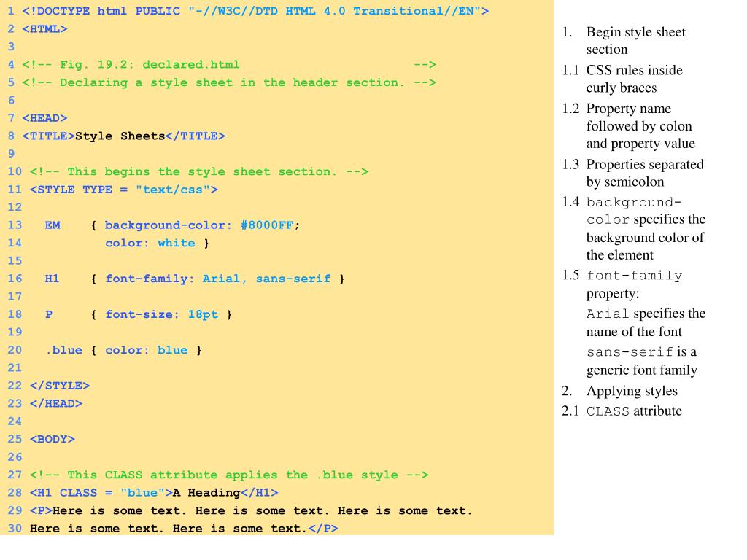Click the closing </P> tag on line 30
The height and width of the screenshot is (560, 747).
pyautogui.click(x=323, y=528)
